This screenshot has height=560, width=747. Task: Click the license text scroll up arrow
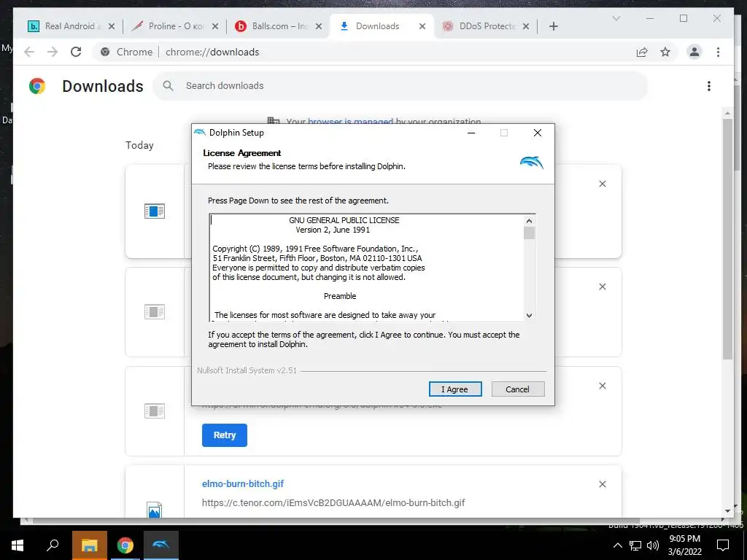(529, 221)
